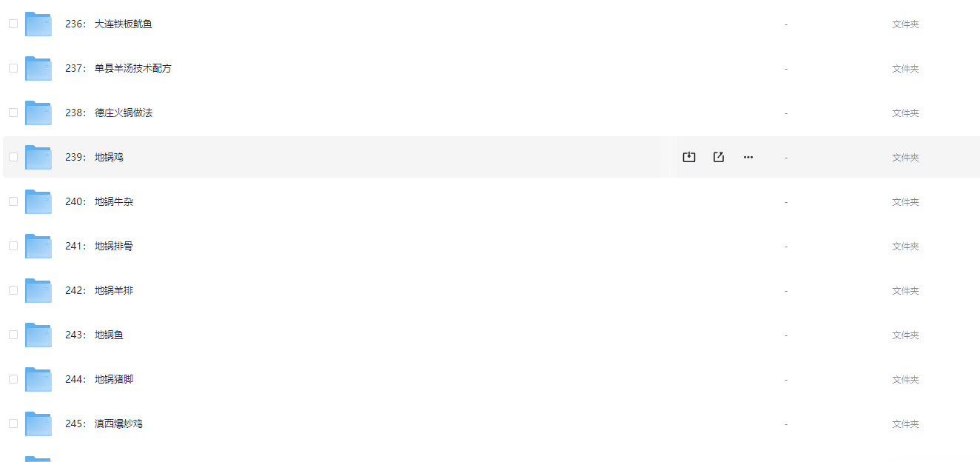Open the three-dot more menu for 地锅鸡
The height and width of the screenshot is (462, 980).
[748, 157]
